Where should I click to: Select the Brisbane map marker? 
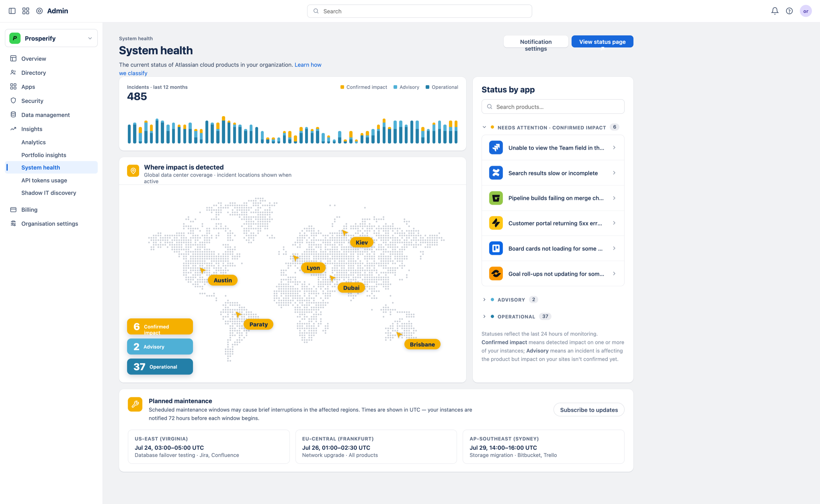[x=422, y=345]
